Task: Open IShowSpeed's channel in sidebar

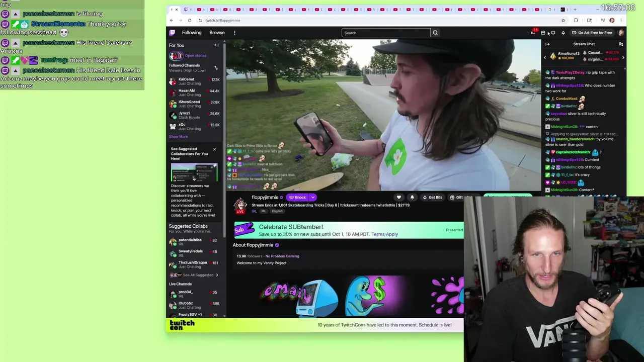Action: 194,104
